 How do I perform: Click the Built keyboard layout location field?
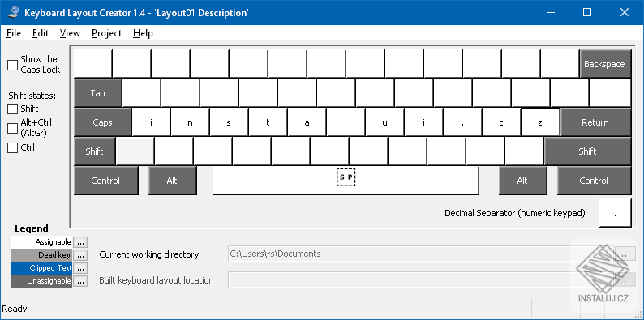(421, 280)
